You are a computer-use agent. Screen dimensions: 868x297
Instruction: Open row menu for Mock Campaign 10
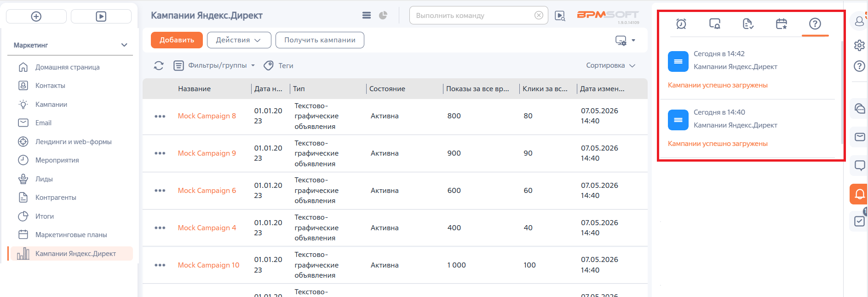160,265
